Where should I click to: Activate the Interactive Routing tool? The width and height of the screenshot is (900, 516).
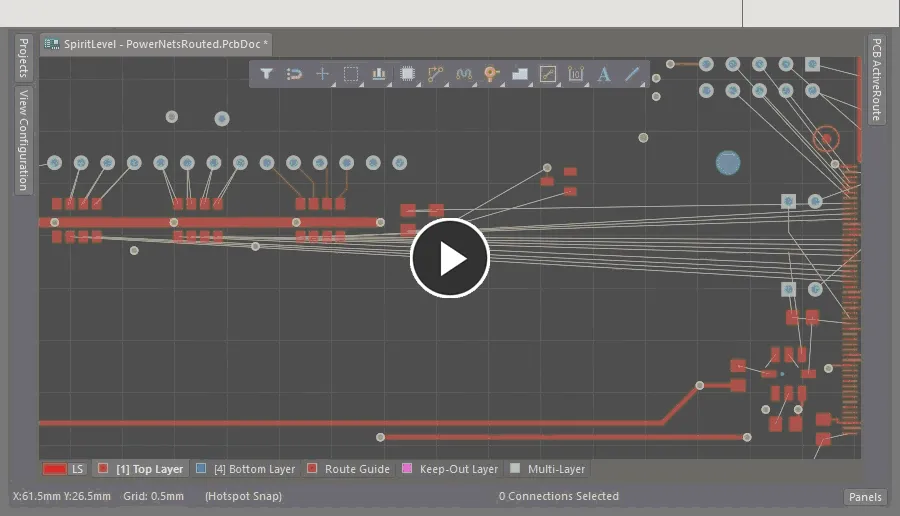pos(436,74)
